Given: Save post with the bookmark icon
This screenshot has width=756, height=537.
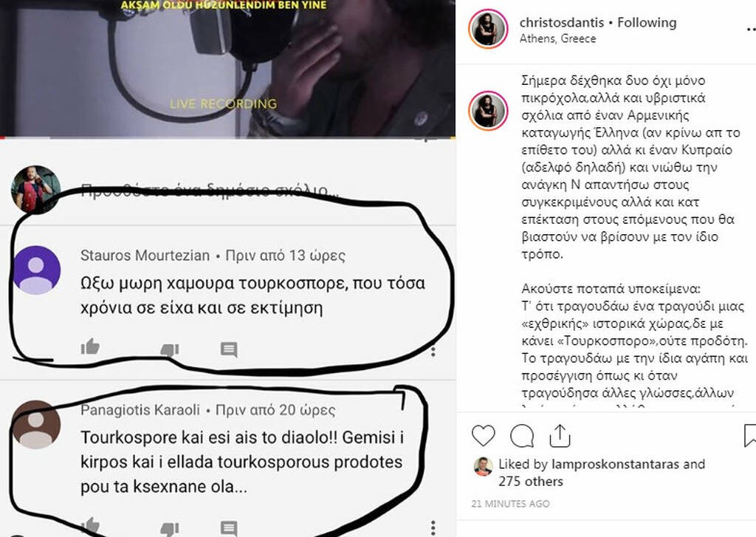Looking at the screenshot, I should coord(750,436).
